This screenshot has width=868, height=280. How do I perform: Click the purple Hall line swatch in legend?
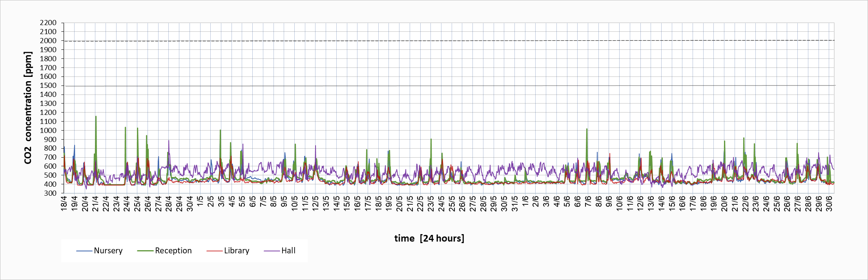point(272,251)
